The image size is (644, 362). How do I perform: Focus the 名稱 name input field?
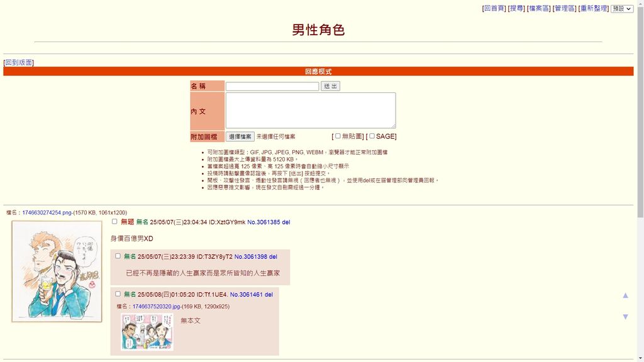coord(272,86)
